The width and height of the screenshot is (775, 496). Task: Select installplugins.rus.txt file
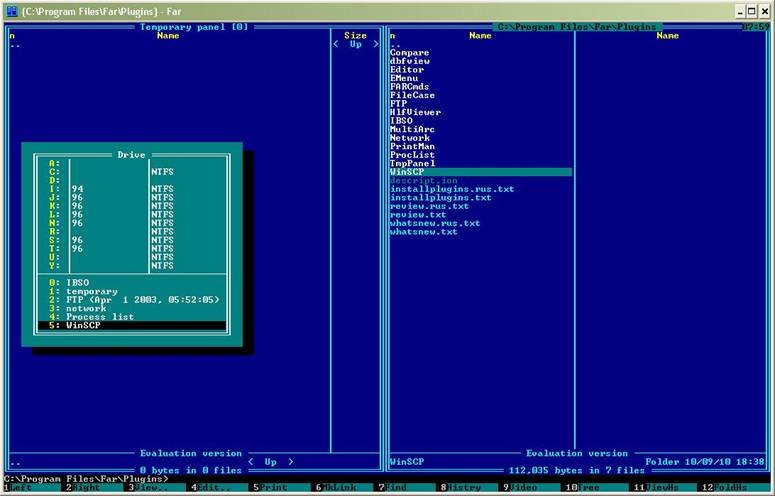[x=452, y=189]
